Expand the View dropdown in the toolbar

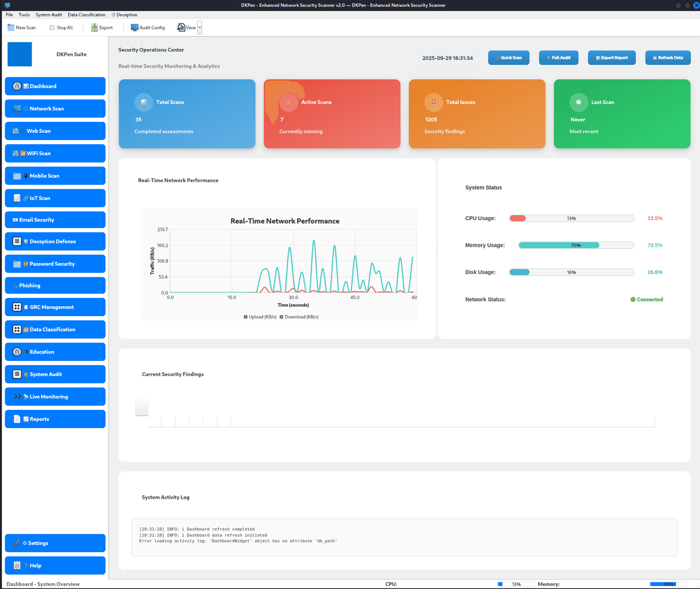coord(199,27)
